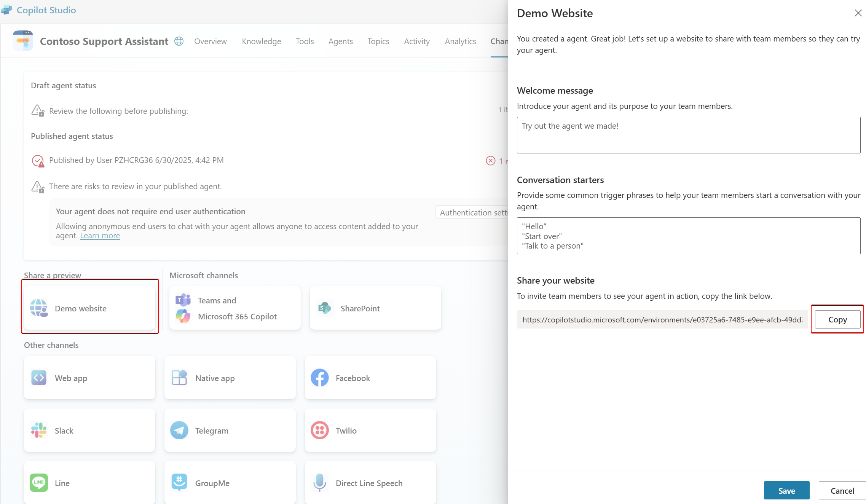The image size is (866, 504).
Task: Open the Teams and Microsoft 365 Copilot tile
Action: coord(234,308)
